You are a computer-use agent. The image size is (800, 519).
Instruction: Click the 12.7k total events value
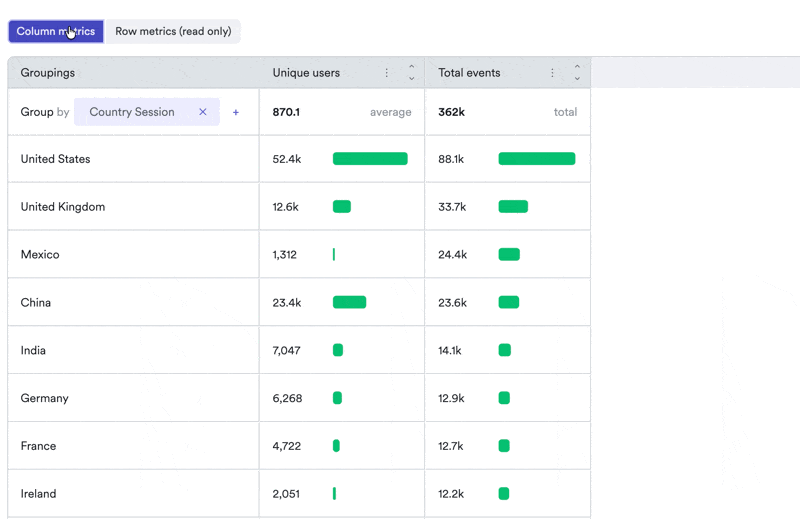[451, 446]
